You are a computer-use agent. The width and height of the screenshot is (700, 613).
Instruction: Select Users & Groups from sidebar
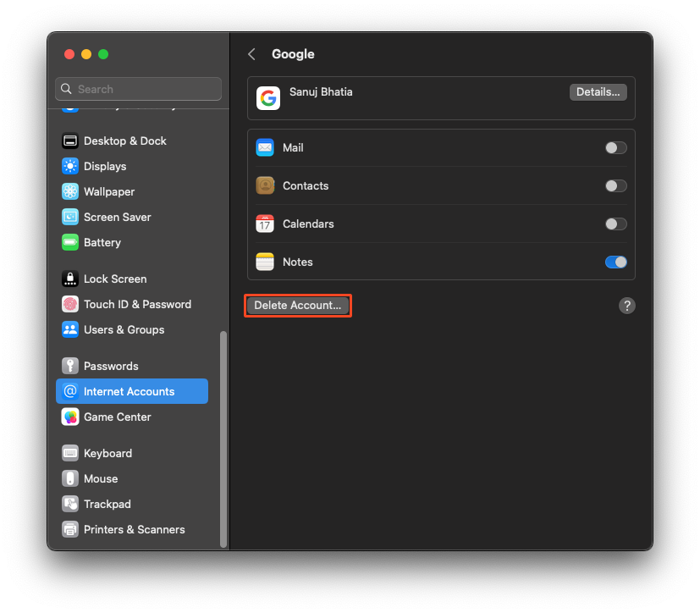[x=69, y=329]
